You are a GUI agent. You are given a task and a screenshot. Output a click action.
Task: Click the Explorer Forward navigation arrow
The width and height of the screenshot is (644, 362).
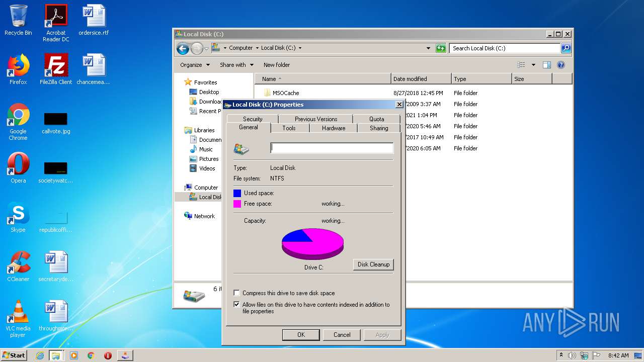pyautogui.click(x=197, y=48)
